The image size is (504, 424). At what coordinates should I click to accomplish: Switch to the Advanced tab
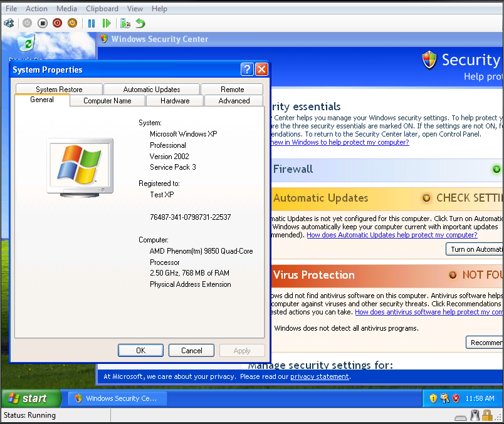coord(234,101)
